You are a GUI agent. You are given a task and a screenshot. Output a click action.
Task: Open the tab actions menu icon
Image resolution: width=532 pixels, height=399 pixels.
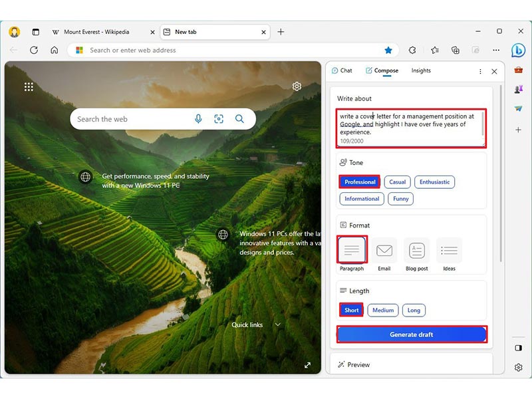click(x=36, y=32)
